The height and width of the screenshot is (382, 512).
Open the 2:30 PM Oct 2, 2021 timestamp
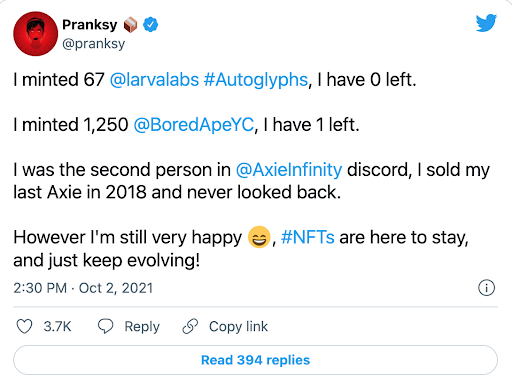83,288
